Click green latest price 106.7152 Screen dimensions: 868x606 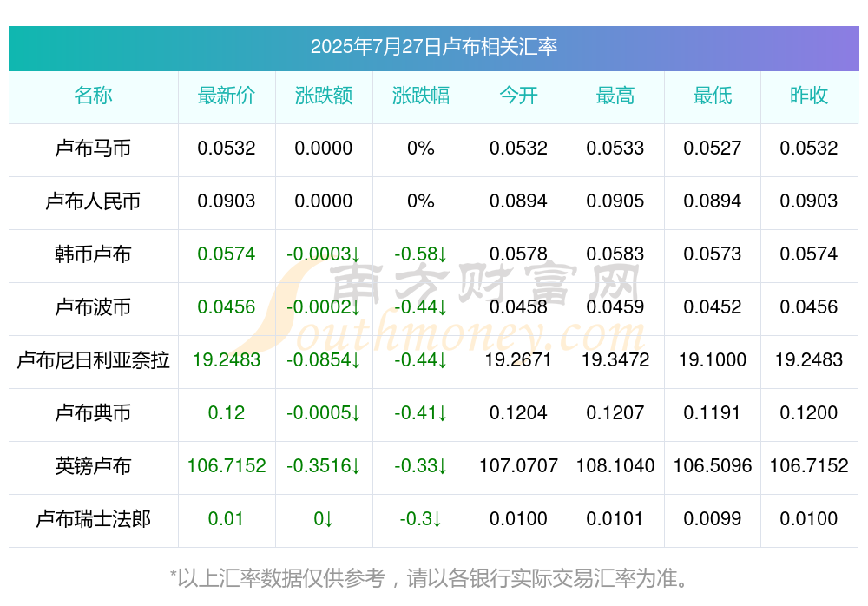[227, 466]
